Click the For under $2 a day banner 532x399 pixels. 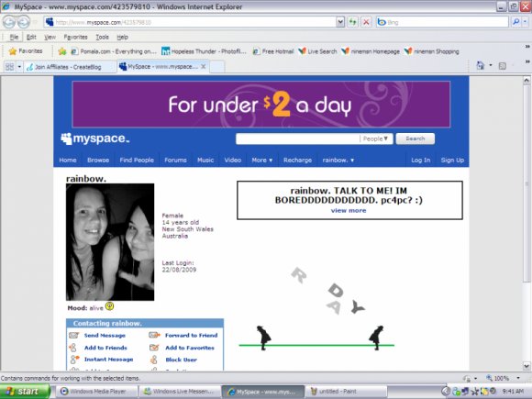tap(261, 105)
